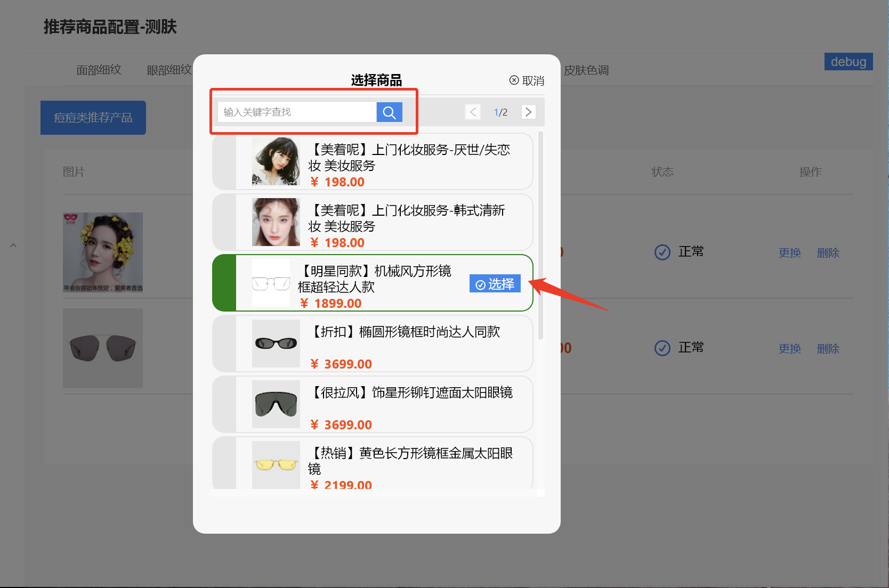
Task: Click the 图片 column header
Action: [x=74, y=171]
